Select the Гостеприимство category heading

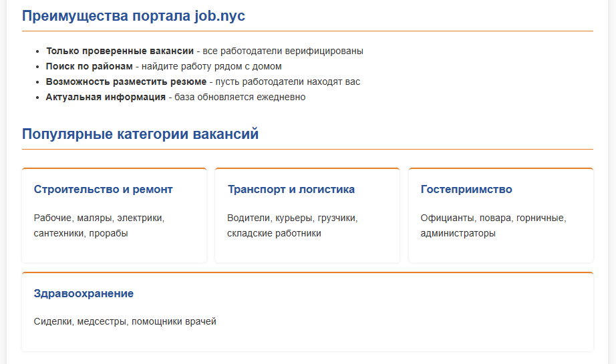[x=466, y=190]
